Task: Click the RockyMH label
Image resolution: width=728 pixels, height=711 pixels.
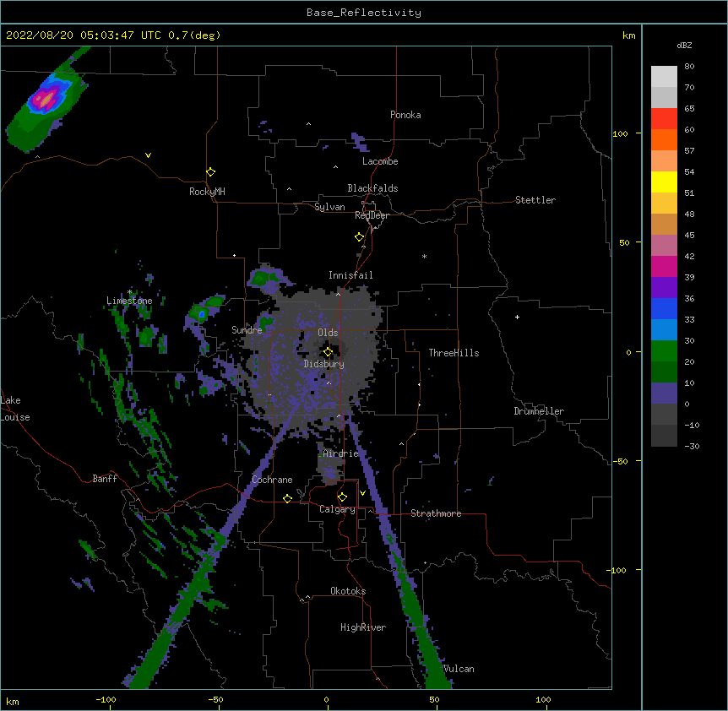Action: tap(207, 192)
